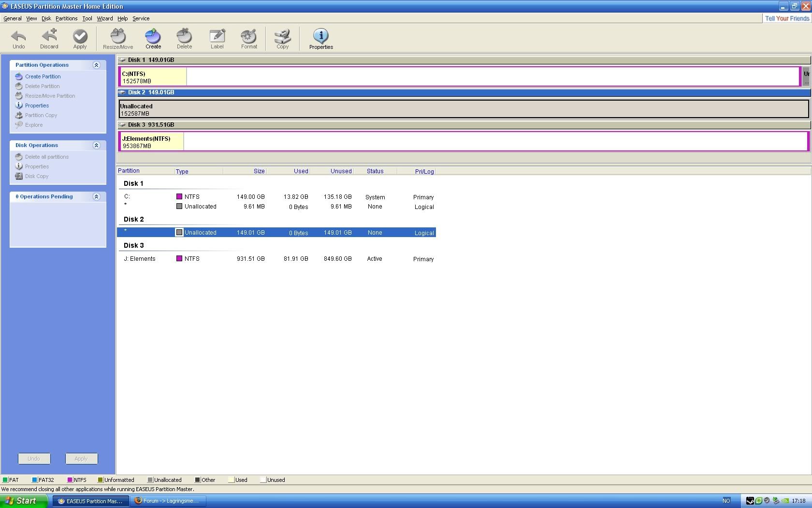Click the NTFS swatch in the C: row
Screen dimensions: 812x508
(179, 196)
